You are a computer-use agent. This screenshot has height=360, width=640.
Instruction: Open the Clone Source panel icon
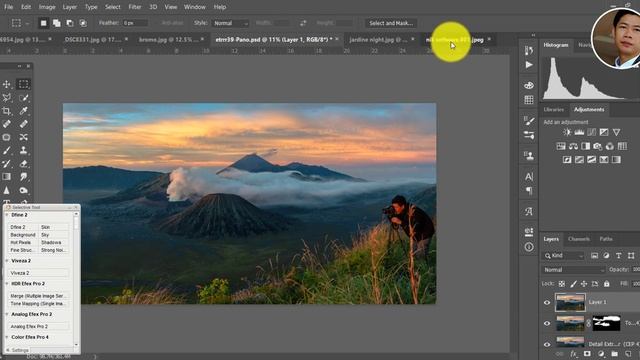pyautogui.click(x=529, y=156)
